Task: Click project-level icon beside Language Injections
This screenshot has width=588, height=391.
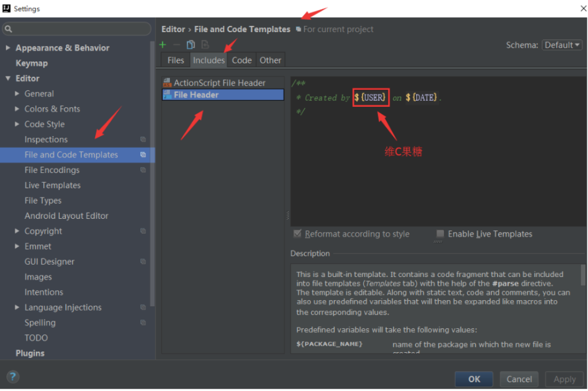Action: pyautogui.click(x=143, y=307)
